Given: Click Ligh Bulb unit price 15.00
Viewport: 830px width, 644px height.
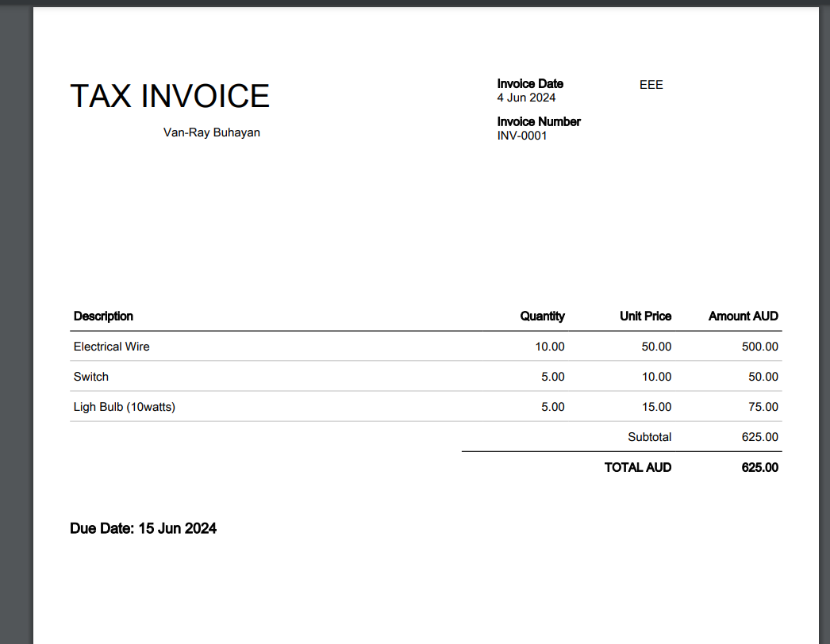Looking at the screenshot, I should click(x=656, y=407).
